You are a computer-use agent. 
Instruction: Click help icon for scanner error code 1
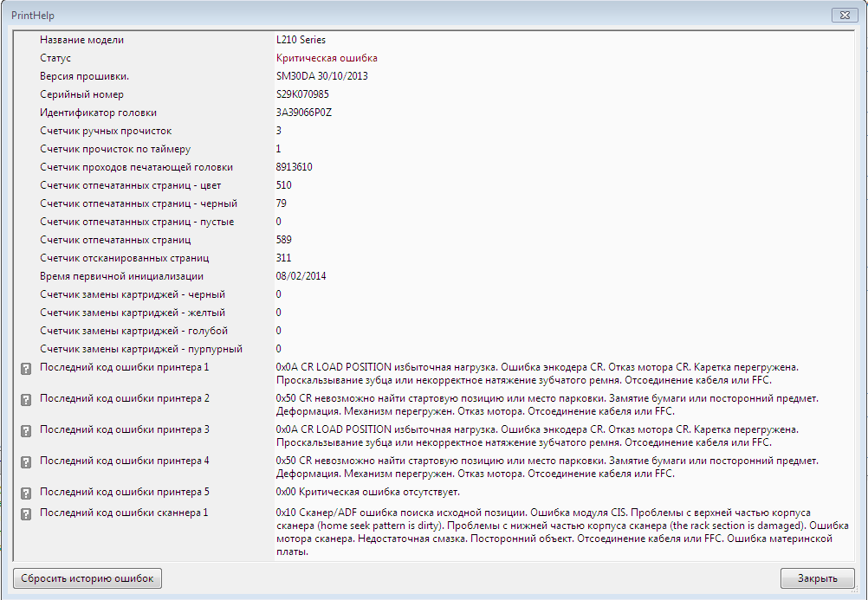click(26, 513)
